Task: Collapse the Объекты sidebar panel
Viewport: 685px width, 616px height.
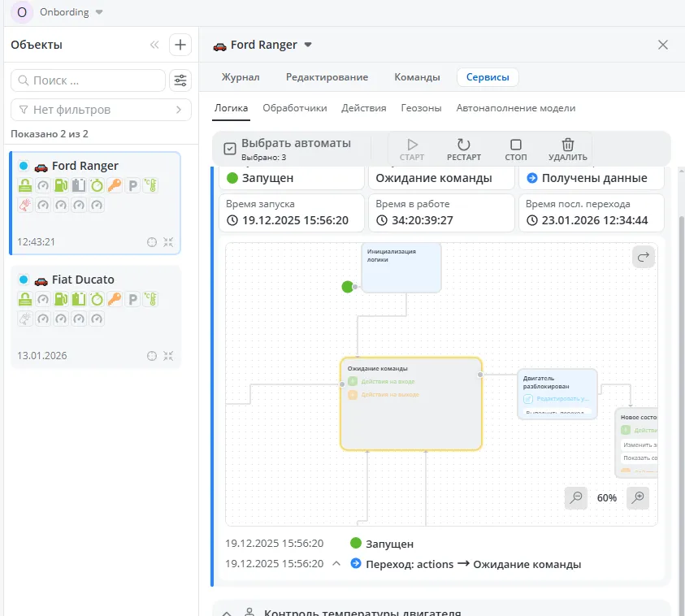Action: pyautogui.click(x=154, y=46)
